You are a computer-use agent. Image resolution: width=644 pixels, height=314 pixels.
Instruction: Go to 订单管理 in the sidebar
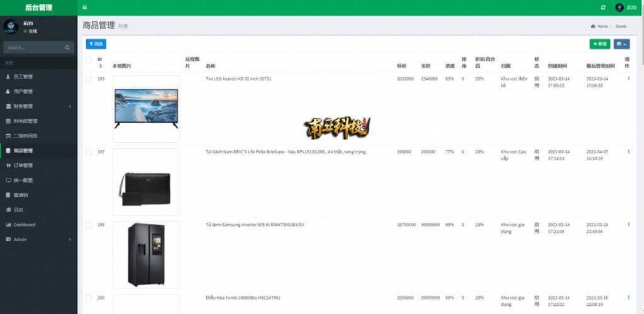(x=23, y=165)
